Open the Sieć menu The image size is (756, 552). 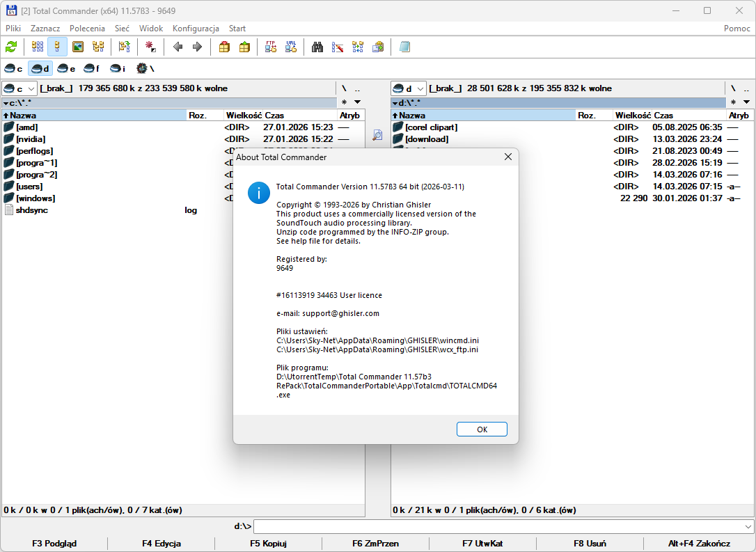coord(122,29)
